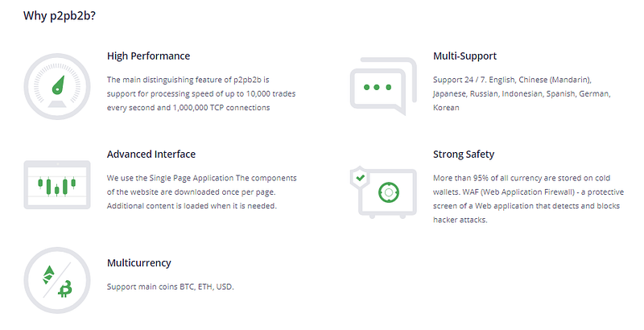Click the chat bubbles Multi-Support icon
The width and height of the screenshot is (644, 330).
tap(383, 86)
